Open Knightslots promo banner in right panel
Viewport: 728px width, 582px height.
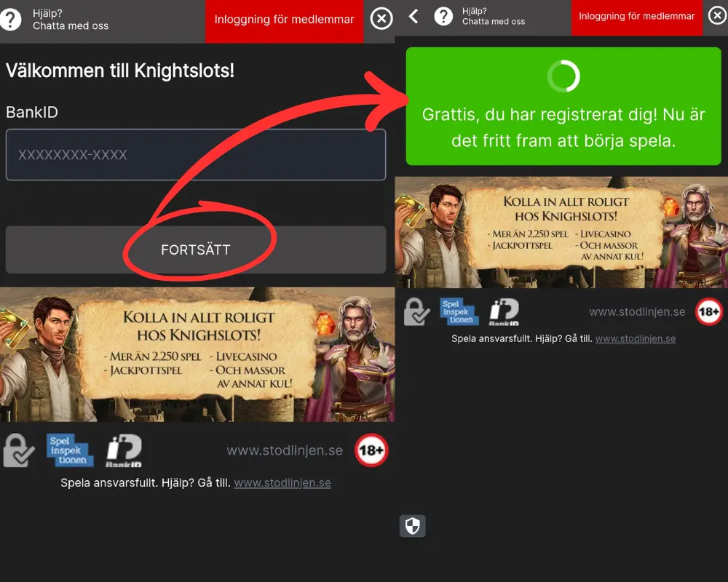click(561, 233)
